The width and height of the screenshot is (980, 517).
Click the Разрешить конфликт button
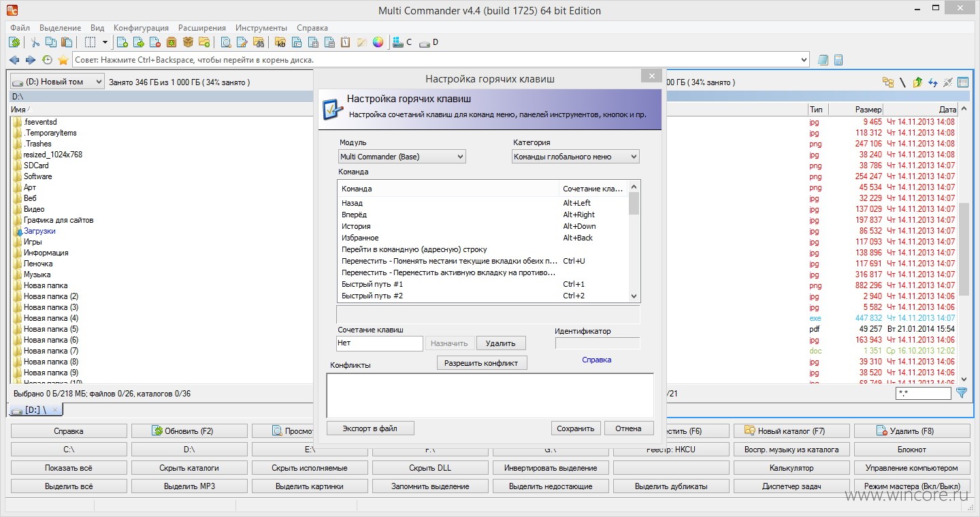pyautogui.click(x=481, y=363)
